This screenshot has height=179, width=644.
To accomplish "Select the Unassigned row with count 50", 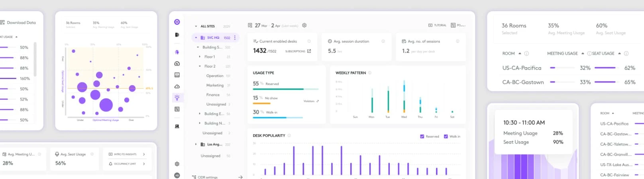I will point(215,156).
